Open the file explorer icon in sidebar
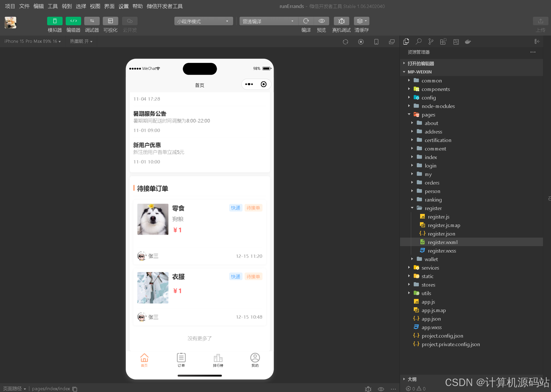This screenshot has width=551, height=392. point(406,41)
